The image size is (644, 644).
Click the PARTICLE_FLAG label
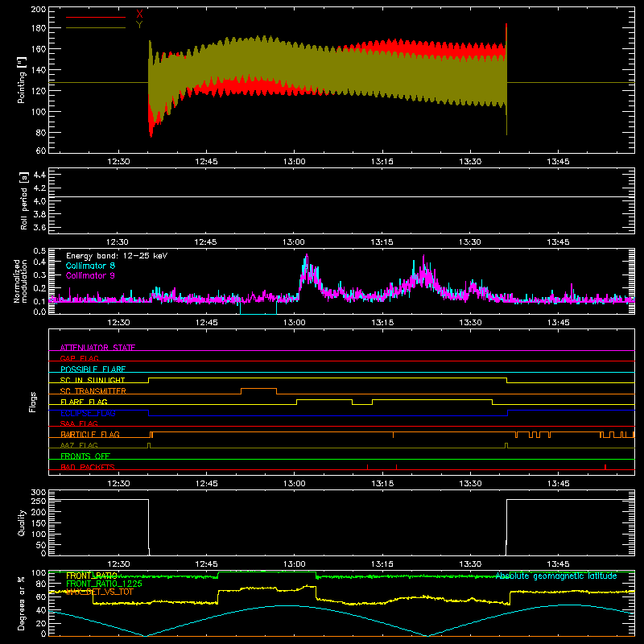[90, 434]
